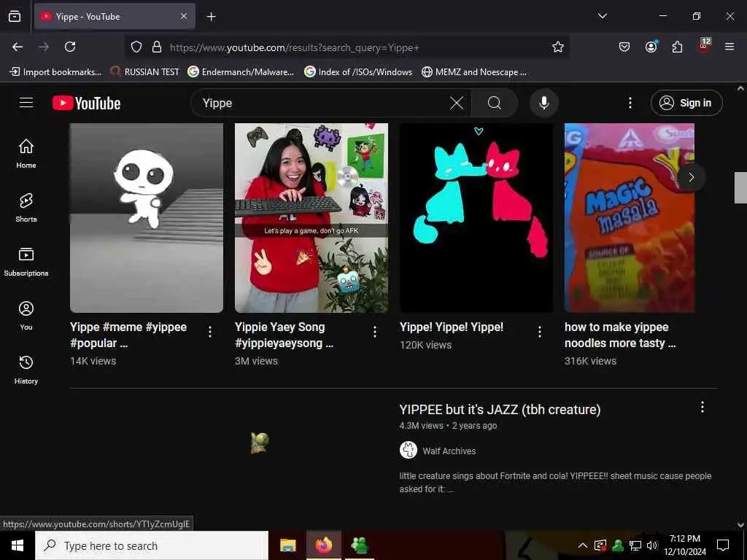This screenshot has height=560, width=747.
Task: Close the Yippe - YouTube tab
Action: click(x=184, y=16)
